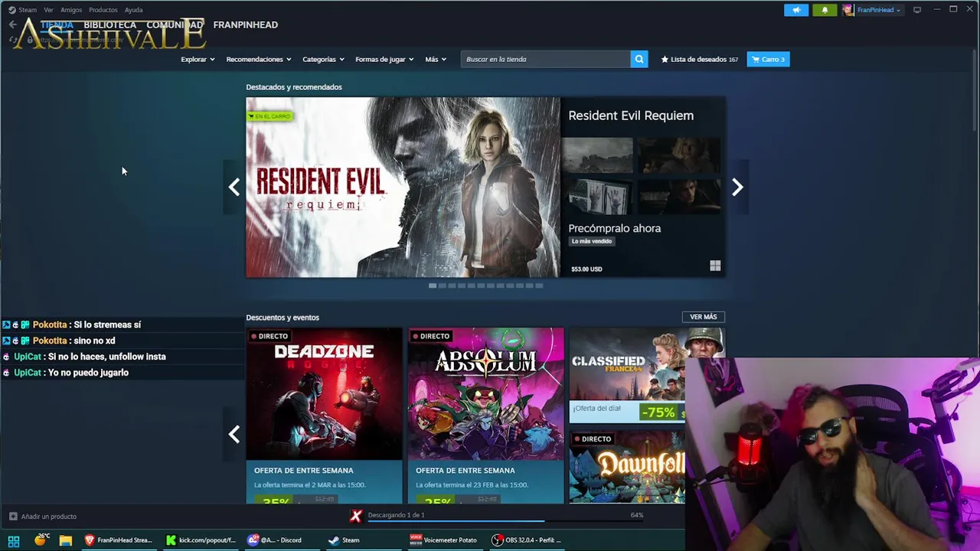This screenshot has height=551, width=980.
Task: Select the first carousel page dot
Action: click(x=433, y=285)
